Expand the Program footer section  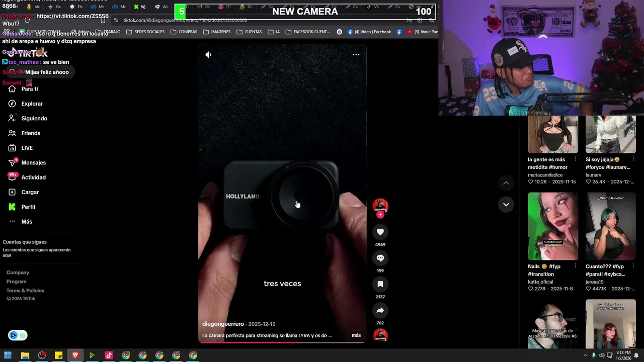16,282
